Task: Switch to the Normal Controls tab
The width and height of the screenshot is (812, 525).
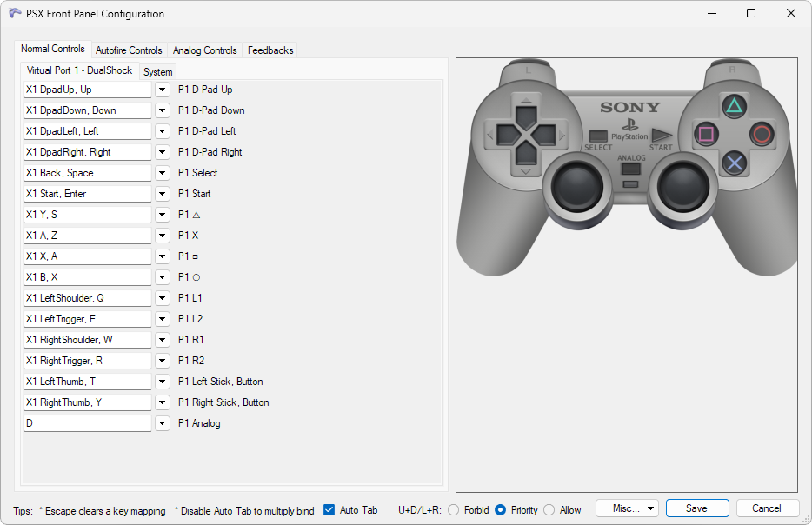Action: point(53,50)
